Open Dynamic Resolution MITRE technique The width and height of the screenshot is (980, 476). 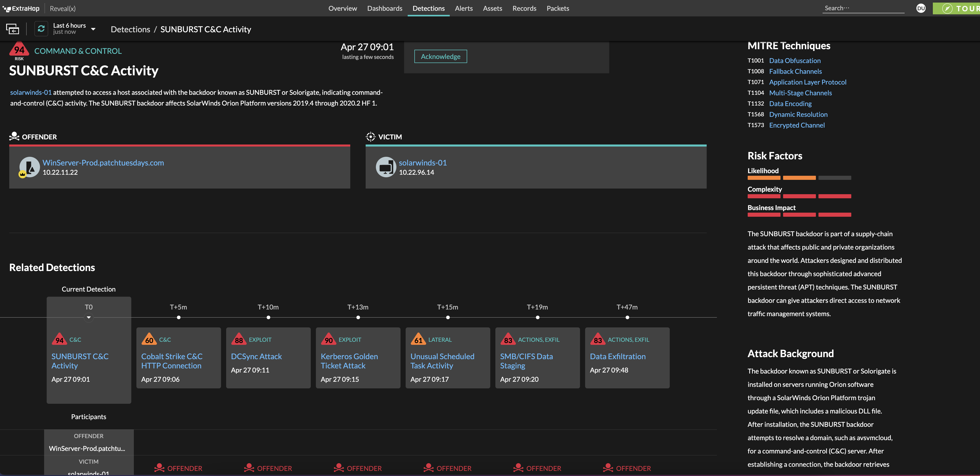[798, 115]
